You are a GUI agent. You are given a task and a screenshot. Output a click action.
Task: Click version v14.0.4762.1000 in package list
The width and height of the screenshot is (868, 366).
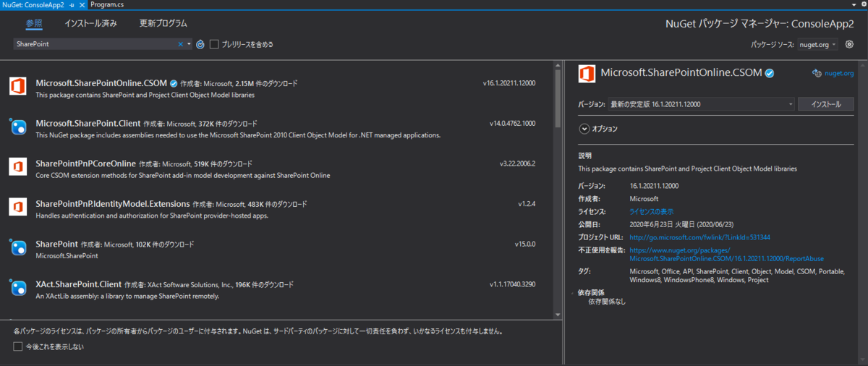pos(512,124)
